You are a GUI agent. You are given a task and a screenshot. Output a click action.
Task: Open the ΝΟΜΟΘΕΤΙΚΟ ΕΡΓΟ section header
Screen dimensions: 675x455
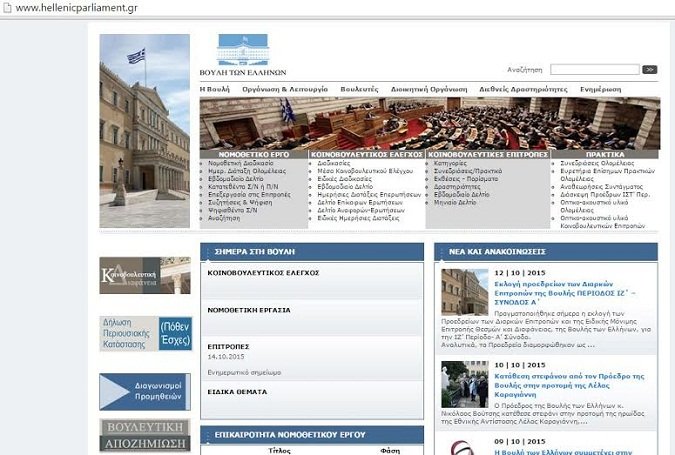254,154
